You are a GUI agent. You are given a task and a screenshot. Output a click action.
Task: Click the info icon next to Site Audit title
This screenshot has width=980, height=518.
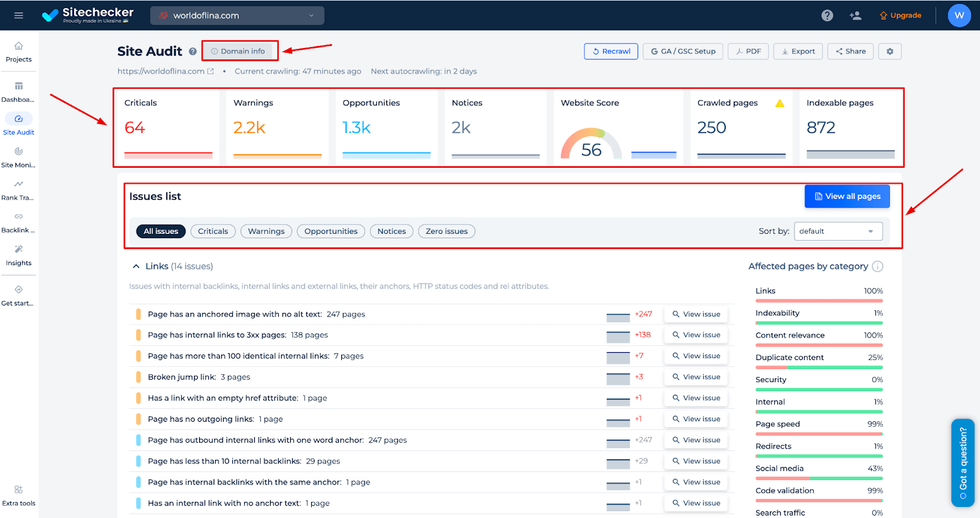[x=193, y=51]
